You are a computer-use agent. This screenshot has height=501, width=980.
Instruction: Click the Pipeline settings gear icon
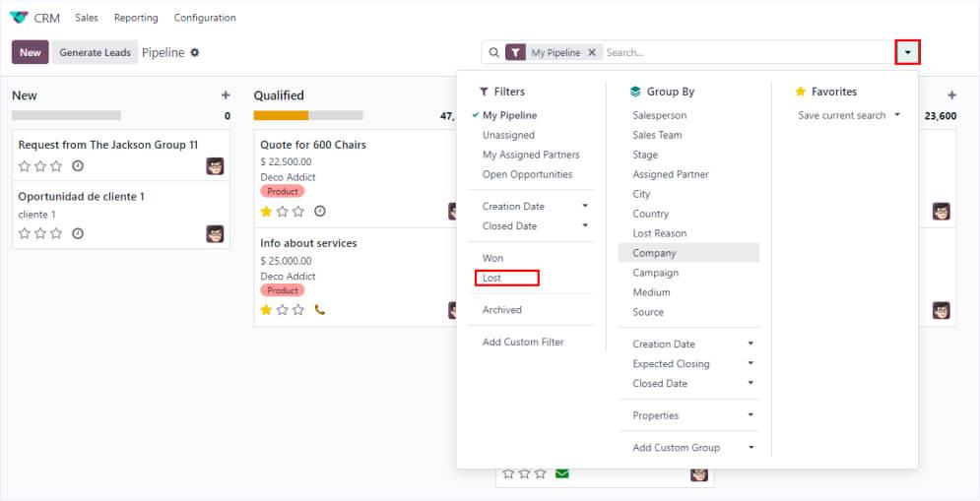coord(195,53)
